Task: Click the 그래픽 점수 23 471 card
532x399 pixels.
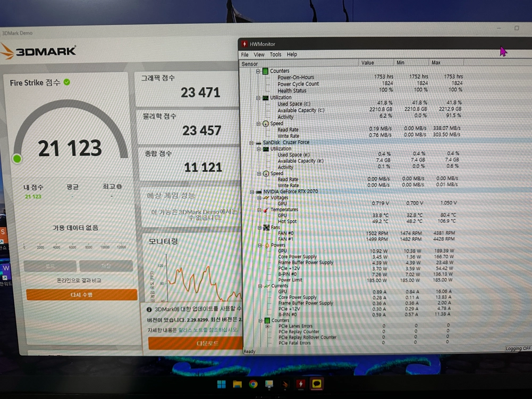Action: 187,89
